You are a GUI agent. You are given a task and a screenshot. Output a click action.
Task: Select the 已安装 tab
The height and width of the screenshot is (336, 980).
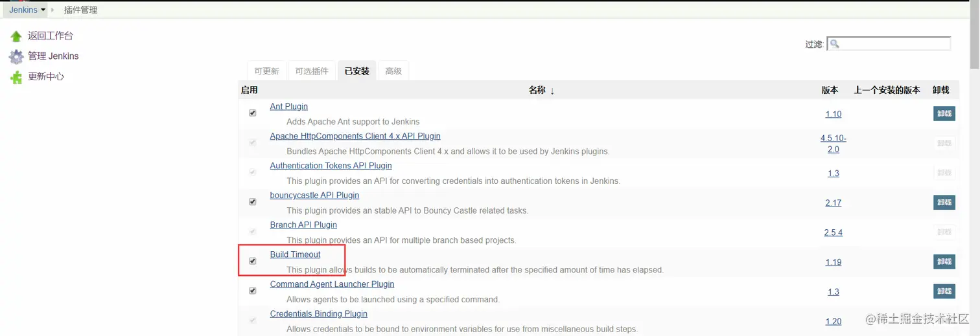point(356,71)
